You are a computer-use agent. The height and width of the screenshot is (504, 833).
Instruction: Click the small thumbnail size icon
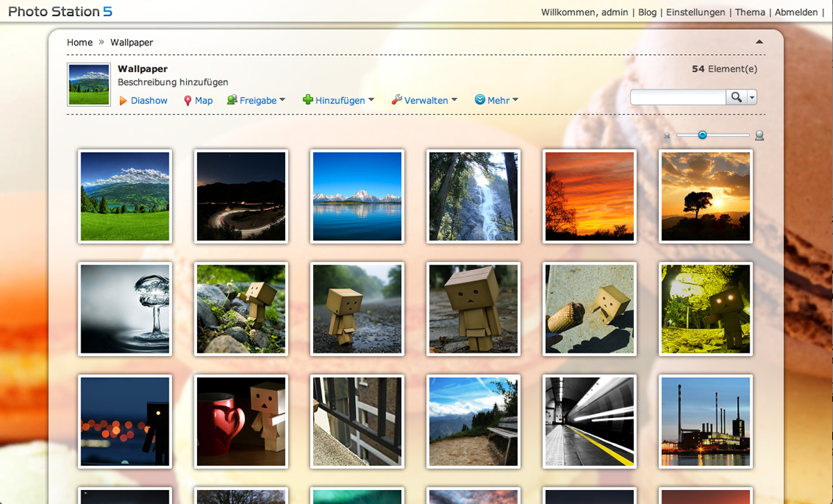point(667,136)
